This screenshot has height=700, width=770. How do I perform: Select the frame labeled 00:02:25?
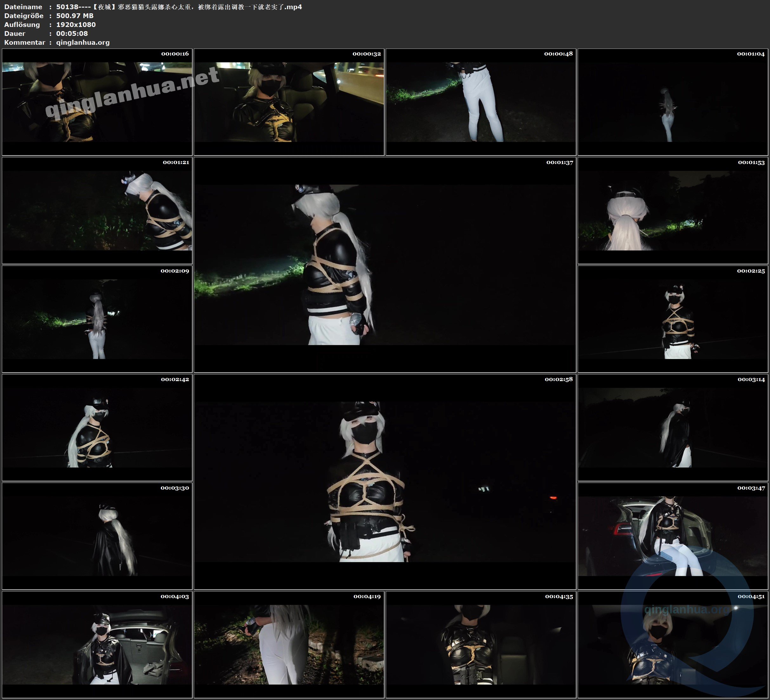click(x=673, y=319)
